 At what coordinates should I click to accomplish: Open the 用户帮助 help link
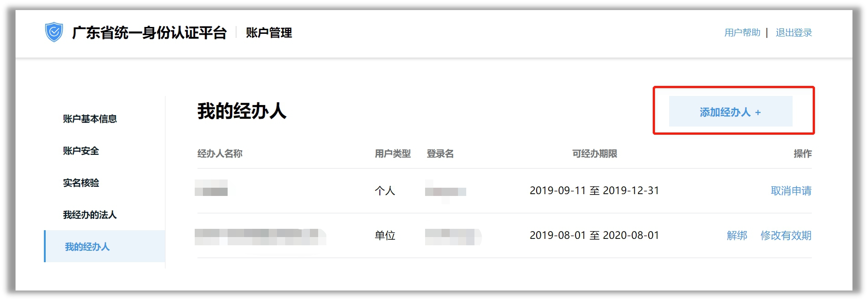pyautogui.click(x=742, y=33)
